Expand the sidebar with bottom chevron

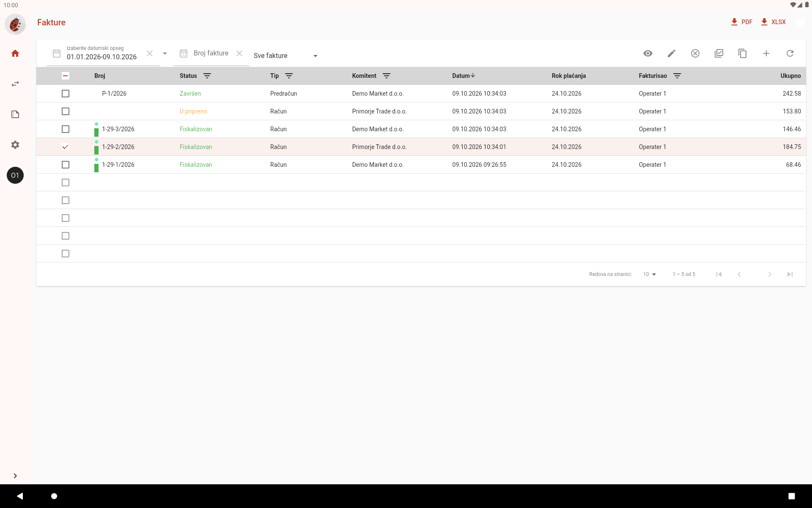[x=15, y=476]
